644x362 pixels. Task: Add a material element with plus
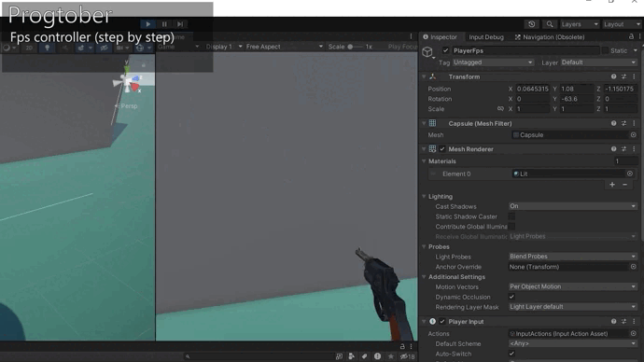coord(612,185)
